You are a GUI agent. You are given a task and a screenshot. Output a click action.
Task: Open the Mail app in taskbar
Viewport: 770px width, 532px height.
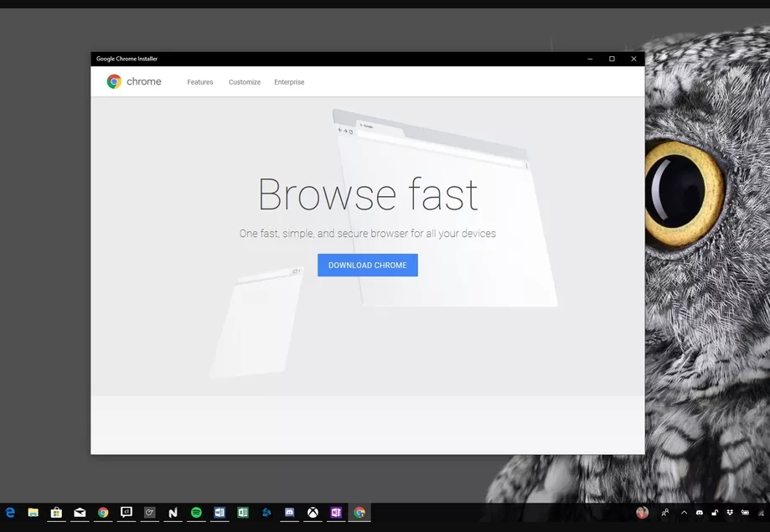point(80,513)
